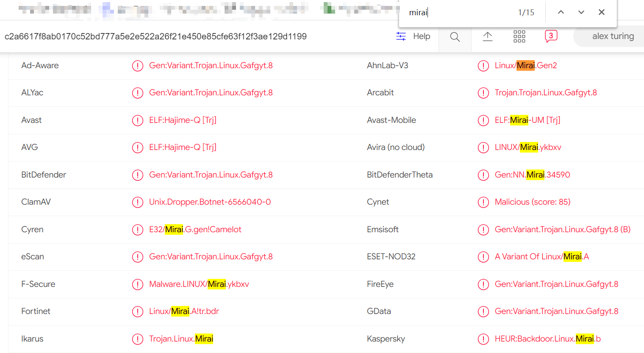Click the Avast-Mobile vendor name

click(x=391, y=120)
